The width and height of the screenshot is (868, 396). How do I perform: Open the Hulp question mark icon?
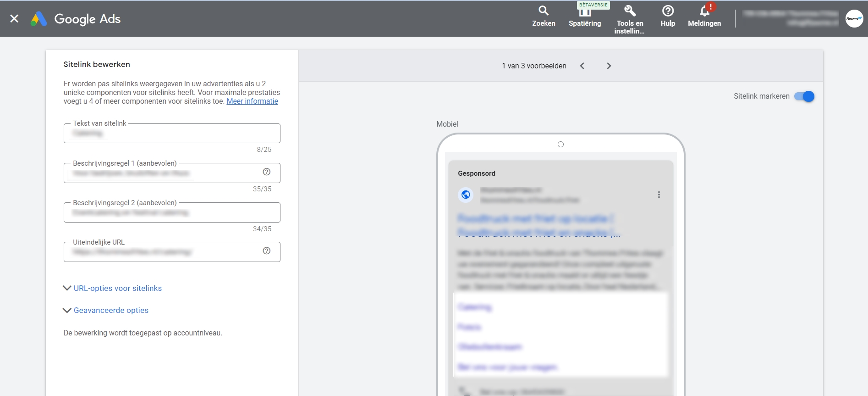tap(668, 11)
